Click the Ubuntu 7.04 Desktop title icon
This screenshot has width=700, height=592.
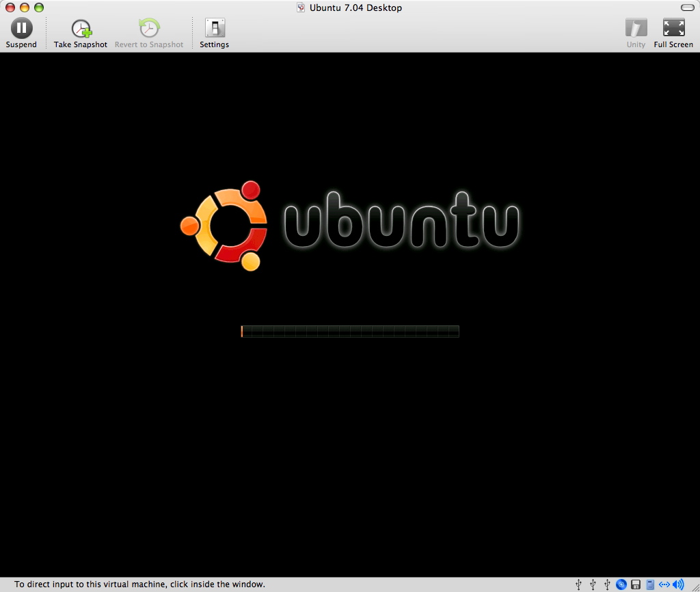click(x=301, y=8)
